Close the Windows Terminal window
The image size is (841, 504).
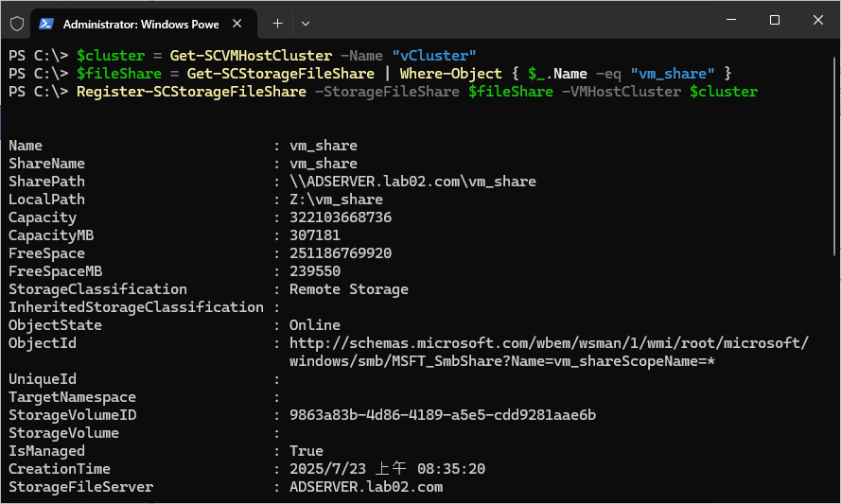tap(817, 21)
